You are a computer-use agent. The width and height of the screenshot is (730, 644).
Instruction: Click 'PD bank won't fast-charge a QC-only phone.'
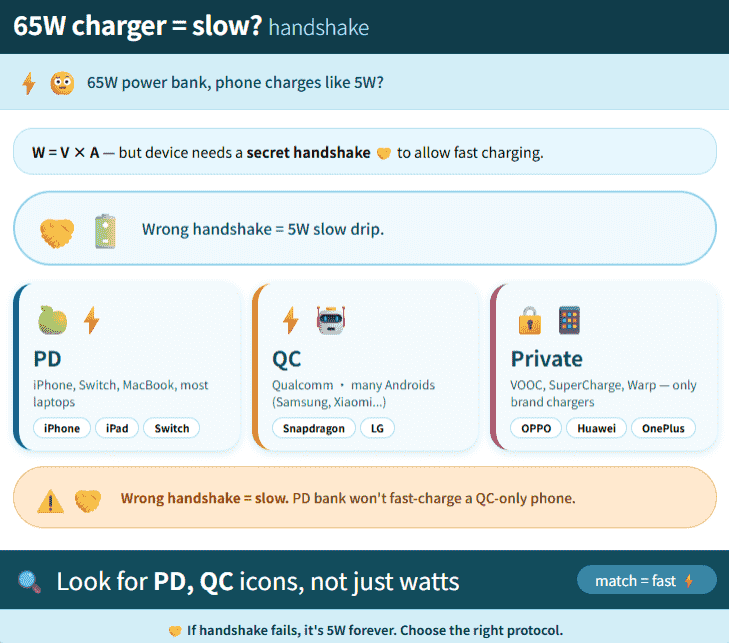click(x=434, y=499)
